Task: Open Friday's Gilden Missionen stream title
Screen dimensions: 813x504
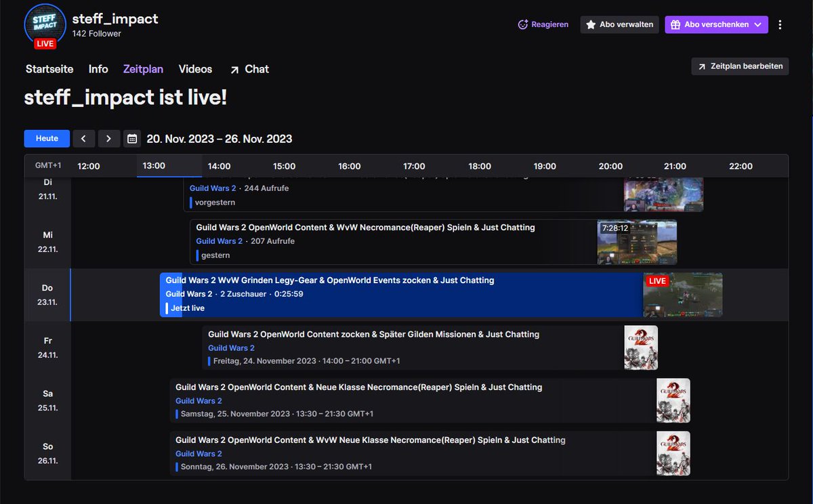Action: pos(373,335)
